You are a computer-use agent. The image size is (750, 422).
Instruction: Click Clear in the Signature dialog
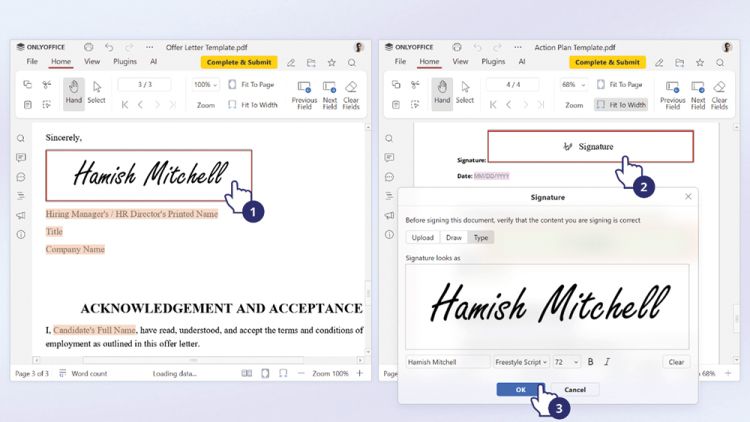tap(676, 362)
